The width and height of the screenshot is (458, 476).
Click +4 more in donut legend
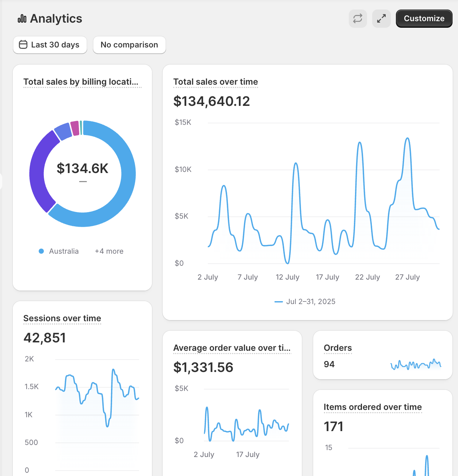[109, 251]
